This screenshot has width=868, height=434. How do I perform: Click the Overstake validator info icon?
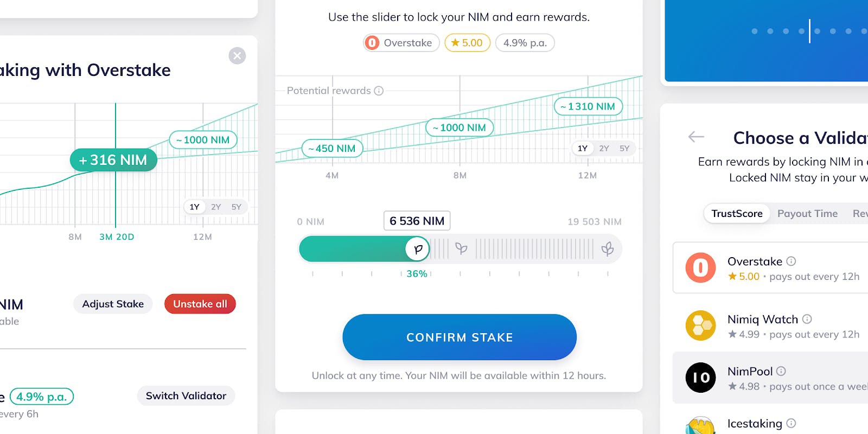coord(792,261)
